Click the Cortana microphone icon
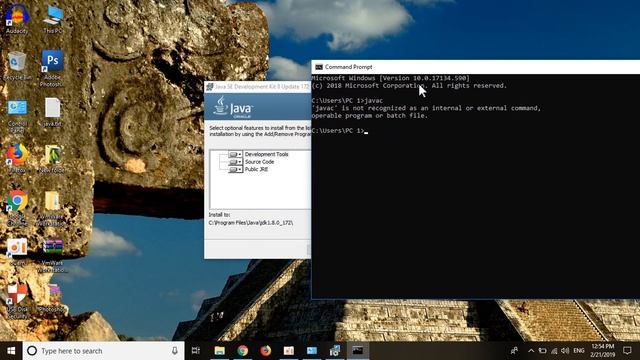 click(175, 351)
